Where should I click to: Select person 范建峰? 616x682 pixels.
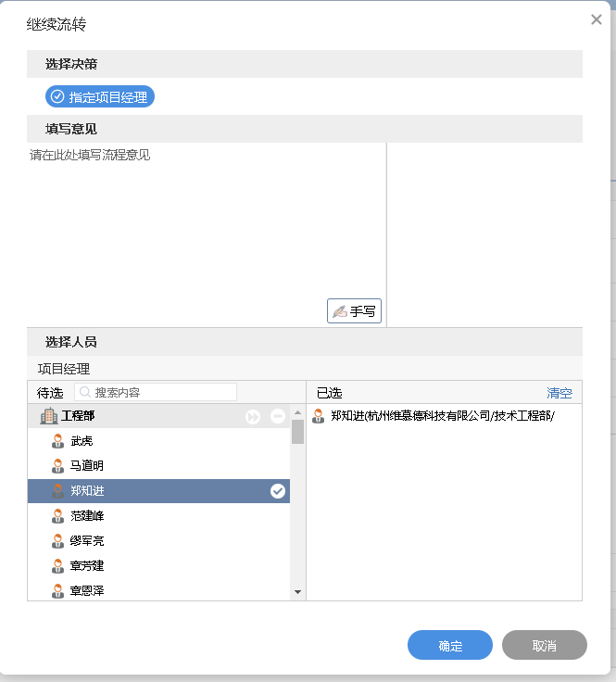click(x=158, y=516)
